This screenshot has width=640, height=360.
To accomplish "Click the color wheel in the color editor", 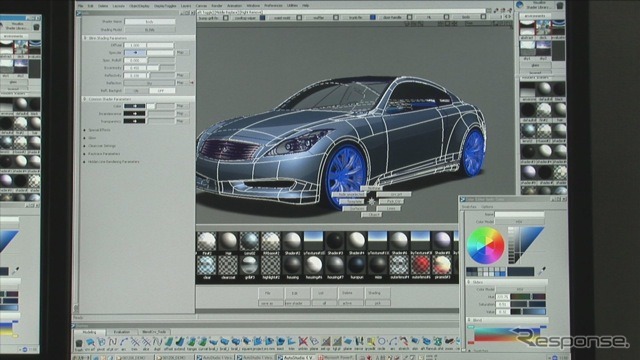I will [485, 245].
